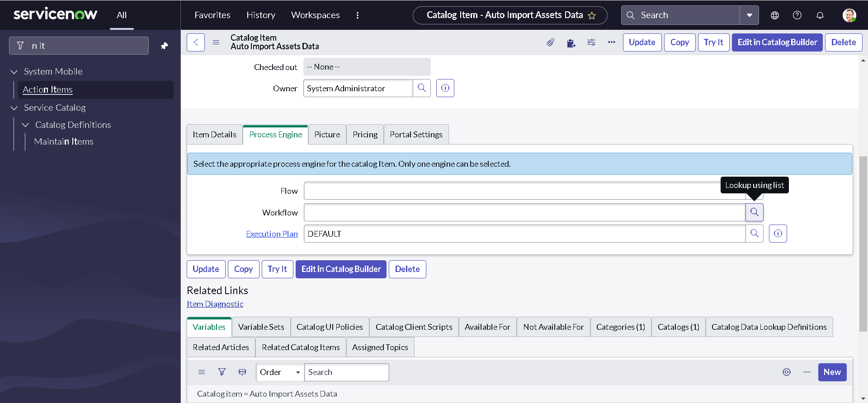Open History menu

click(x=261, y=15)
